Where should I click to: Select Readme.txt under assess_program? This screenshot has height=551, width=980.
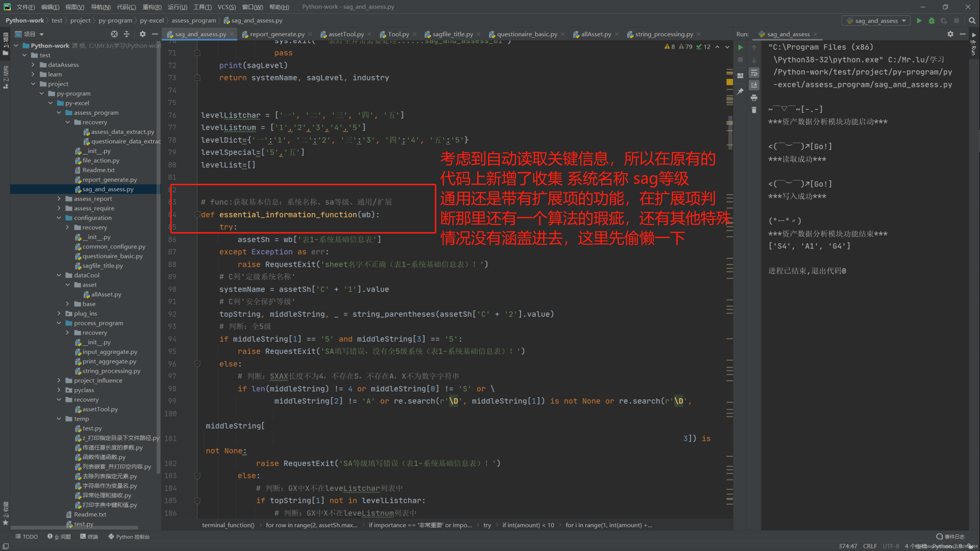tap(99, 170)
